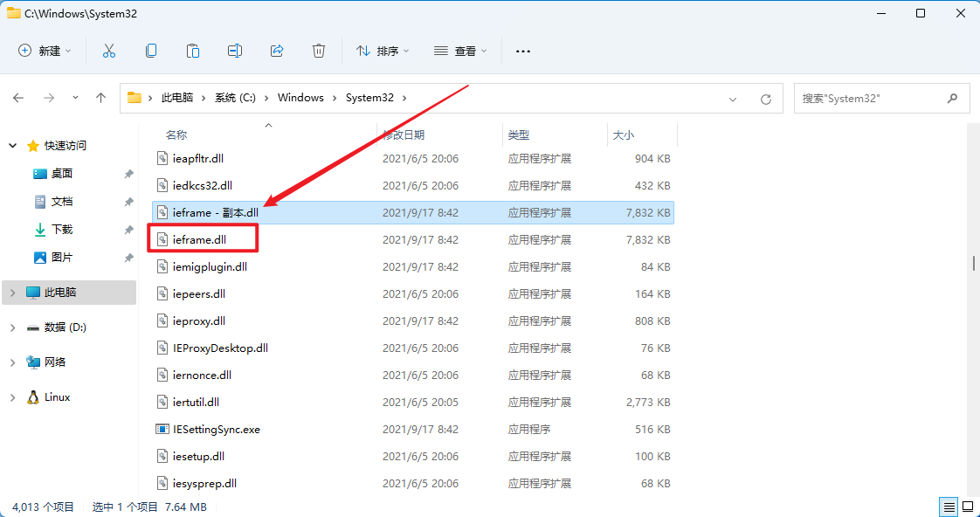
Task: Select the ieframe.dll file
Action: point(413,239)
